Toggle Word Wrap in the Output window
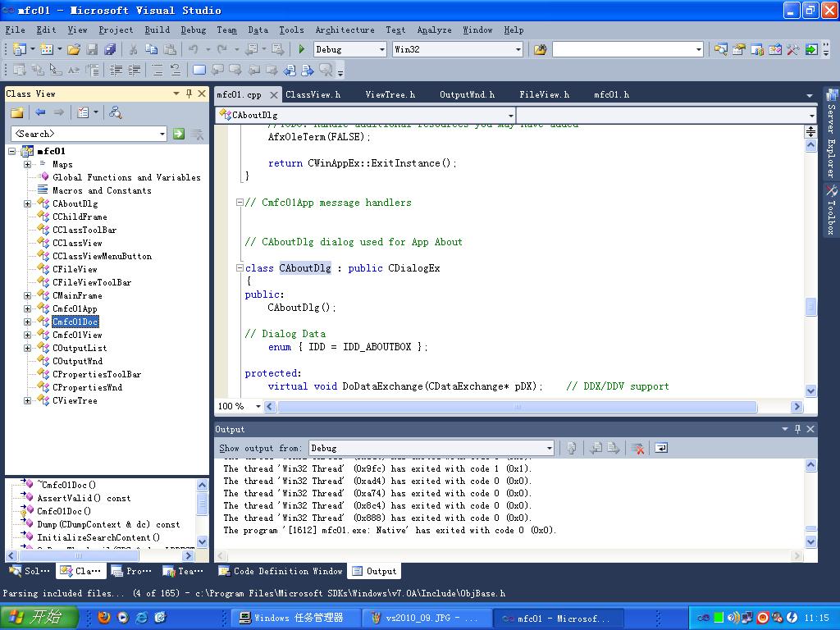840x630 pixels. (x=661, y=449)
